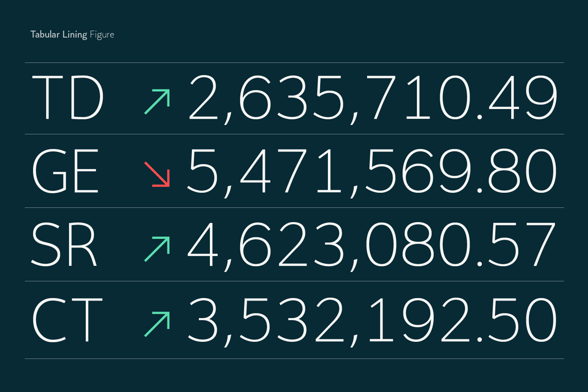Select the GE ticker label
The width and height of the screenshot is (588, 392).
65,172
